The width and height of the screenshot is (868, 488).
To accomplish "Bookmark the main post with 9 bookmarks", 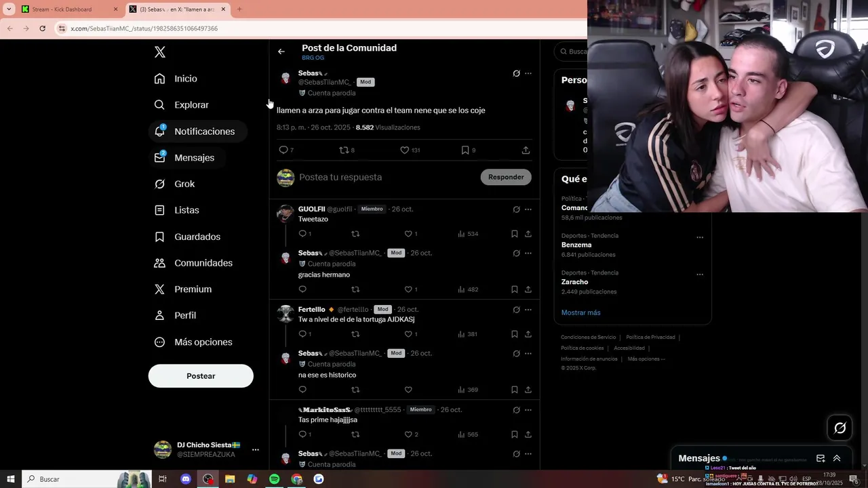I will point(465,150).
